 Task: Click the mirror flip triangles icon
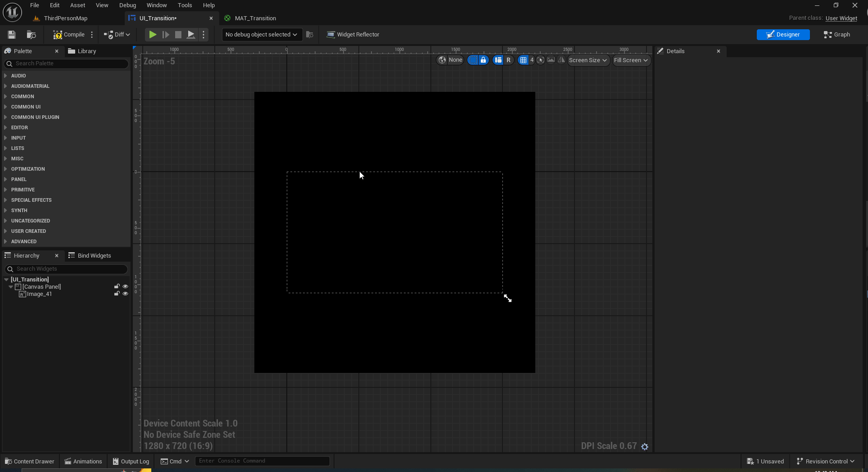pos(561,60)
